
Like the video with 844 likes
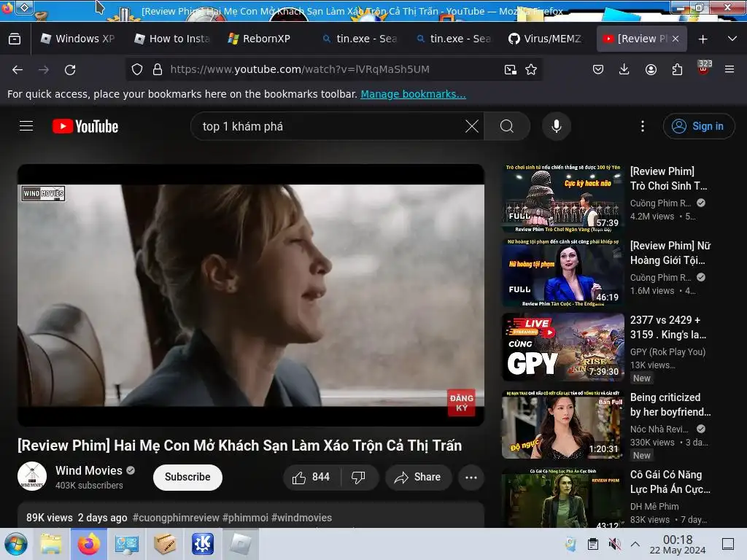[x=311, y=477]
